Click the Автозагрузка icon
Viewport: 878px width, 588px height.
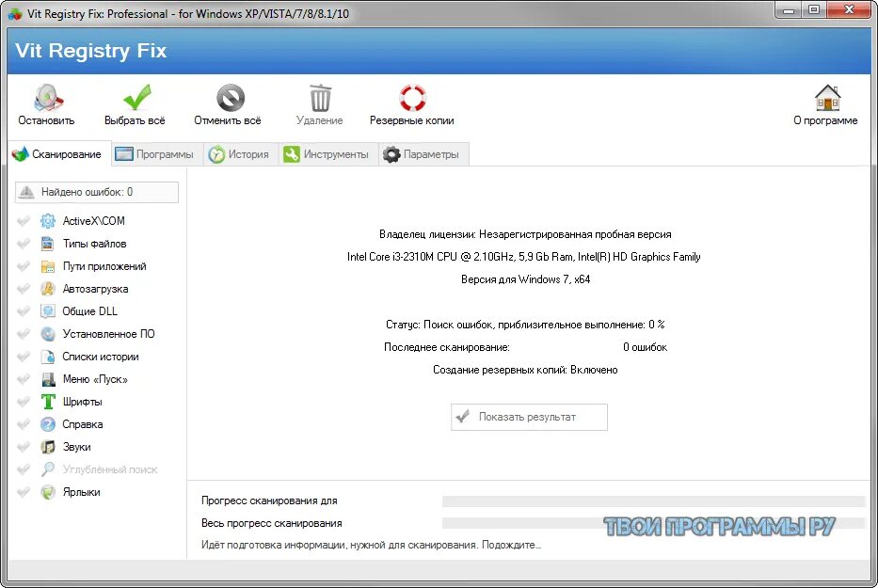pos(48,289)
